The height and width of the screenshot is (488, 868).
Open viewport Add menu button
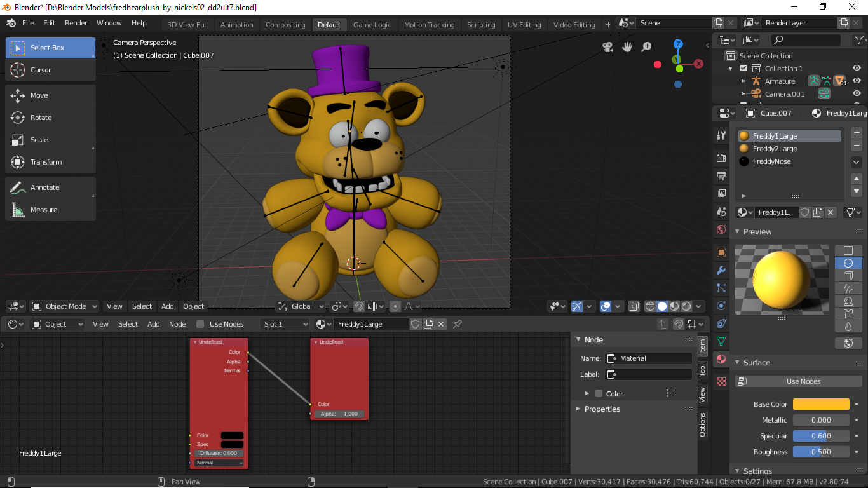pyautogui.click(x=167, y=306)
